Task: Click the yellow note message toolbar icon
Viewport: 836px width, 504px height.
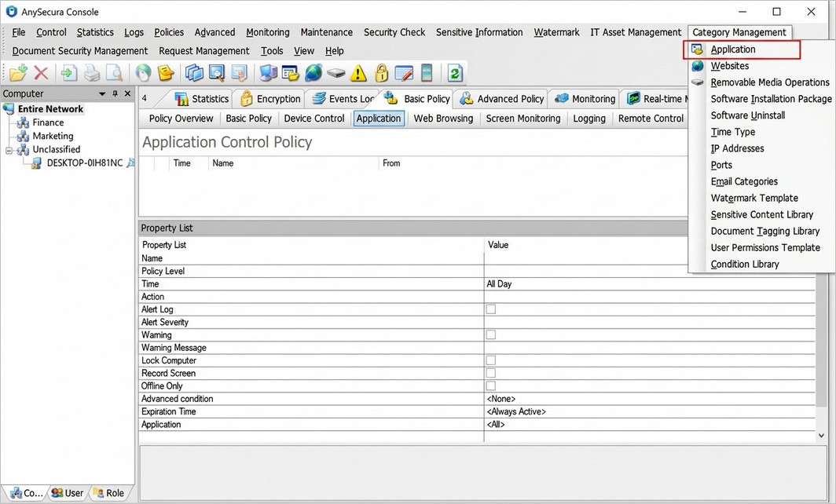Action: (166, 73)
